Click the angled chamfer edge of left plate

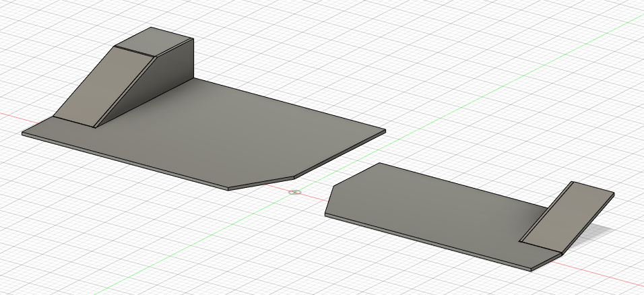tap(261, 183)
